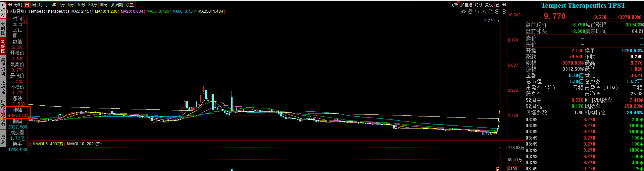The height and width of the screenshot is (171, 644).
Task: Click 成交量 value 1.73亿 in info box
Action: (x=17, y=138)
